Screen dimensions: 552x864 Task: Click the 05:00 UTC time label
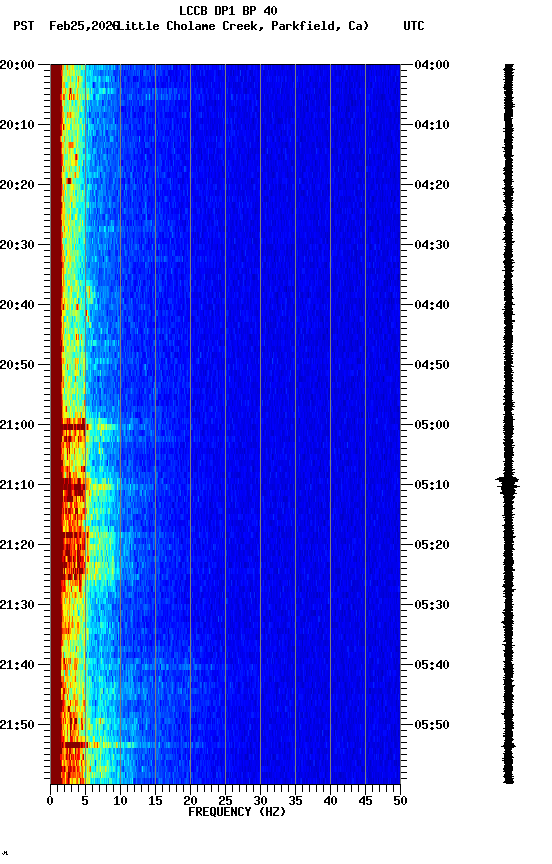(432, 425)
